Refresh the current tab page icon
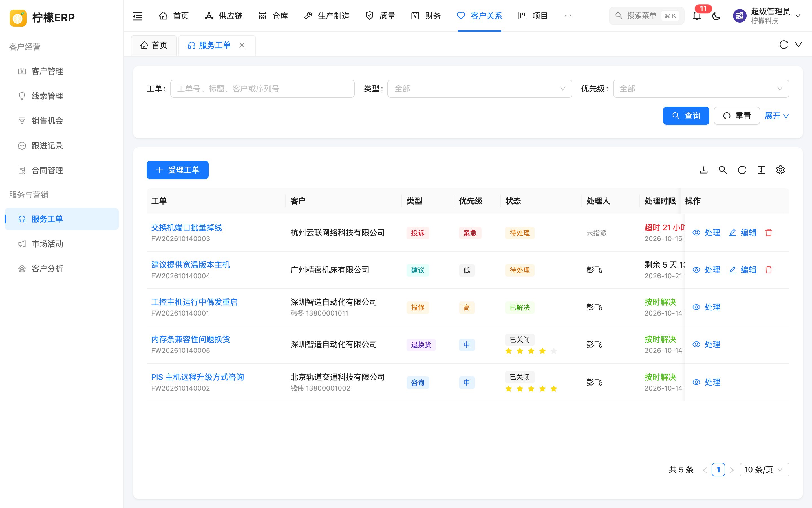 coord(784,45)
